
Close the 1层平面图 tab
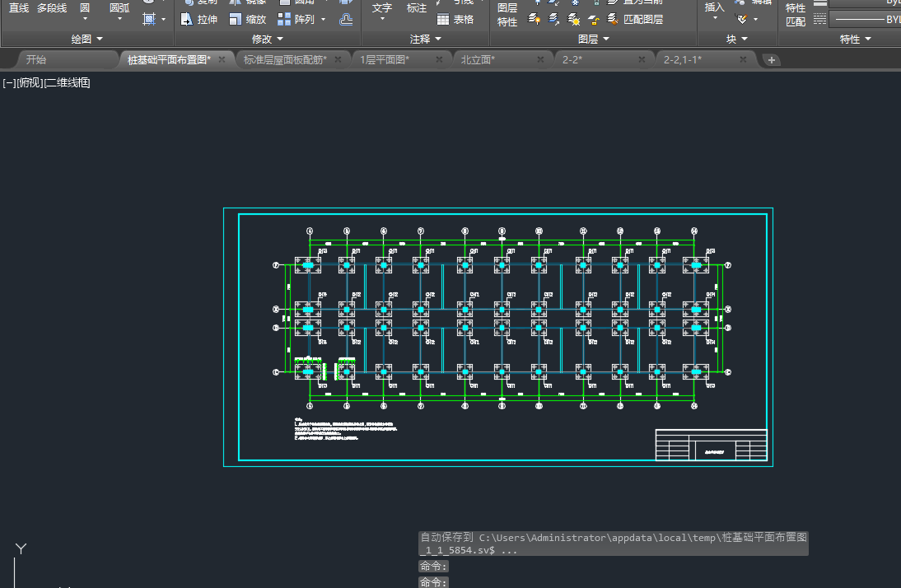439,59
